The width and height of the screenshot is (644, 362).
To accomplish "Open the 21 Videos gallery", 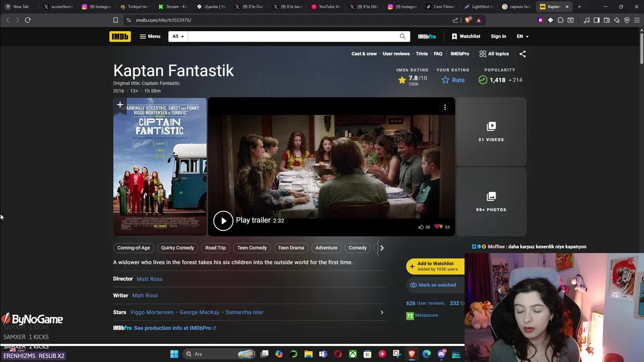I will (491, 131).
